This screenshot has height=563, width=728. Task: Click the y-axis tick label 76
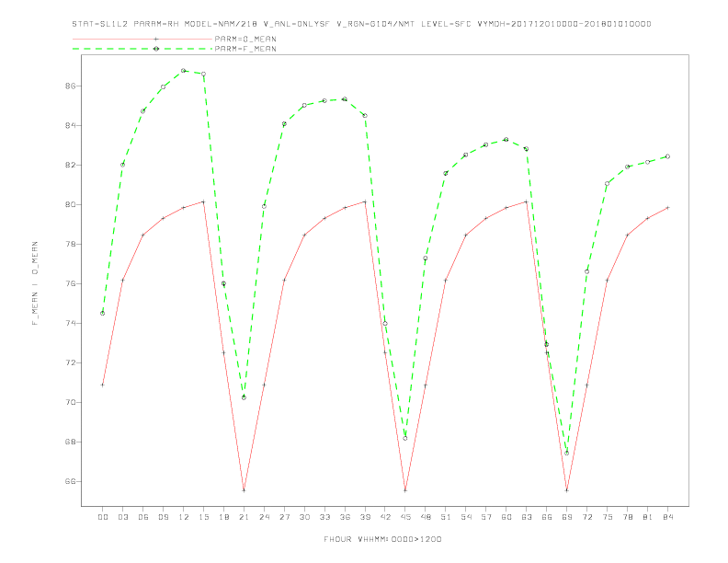pyautogui.click(x=71, y=284)
